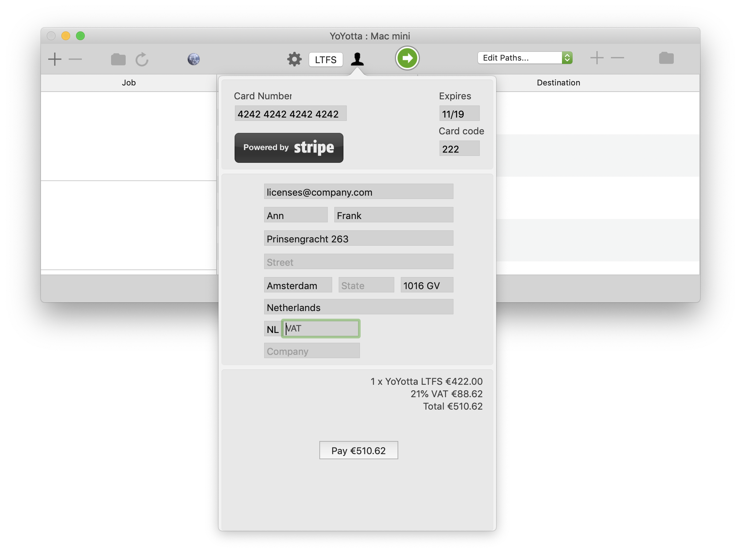Remove job using left minus icon
Screen dimensions: 741x560
tap(75, 59)
